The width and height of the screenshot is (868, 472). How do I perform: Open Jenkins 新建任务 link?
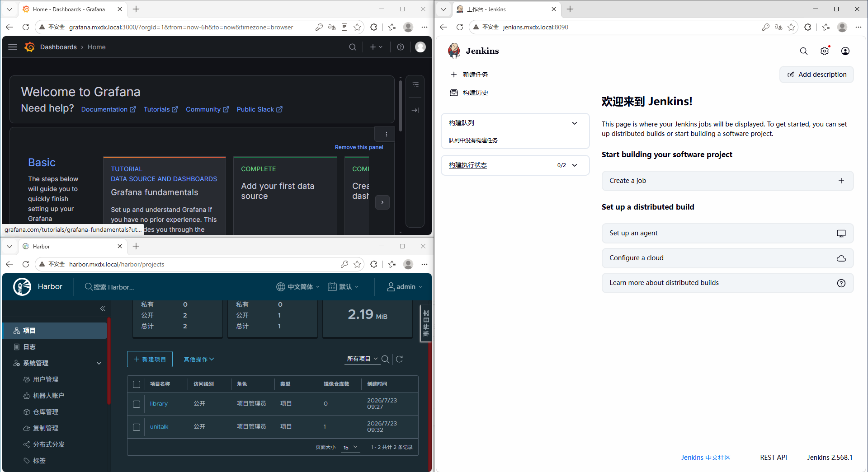coord(469,75)
